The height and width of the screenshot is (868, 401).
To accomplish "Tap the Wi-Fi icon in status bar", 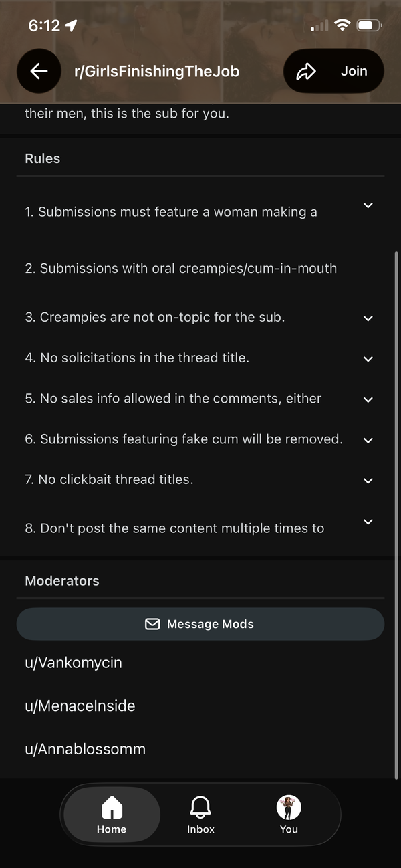I will tap(343, 26).
